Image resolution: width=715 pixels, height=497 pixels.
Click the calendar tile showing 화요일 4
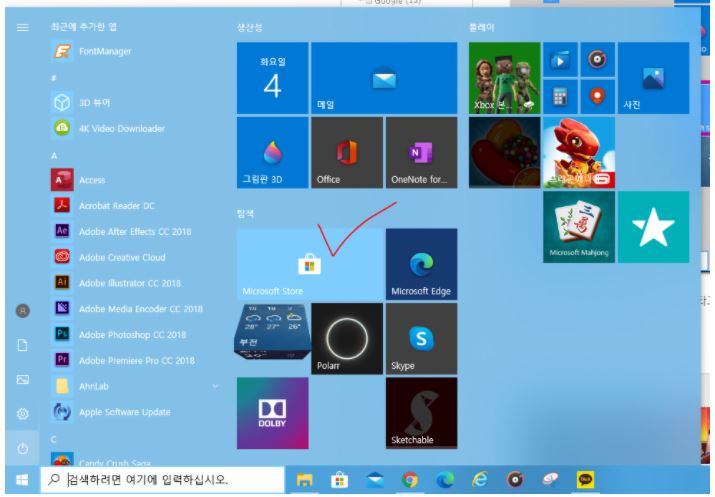(x=272, y=78)
